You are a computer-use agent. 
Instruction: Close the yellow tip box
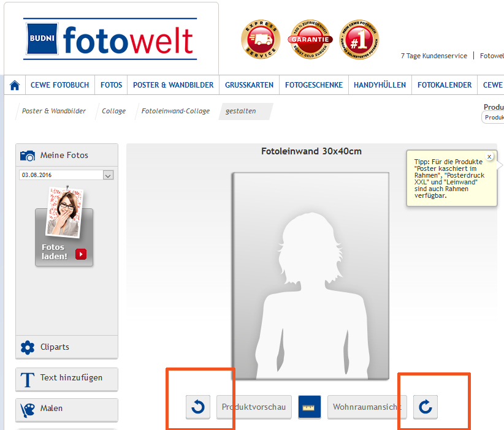pyautogui.click(x=489, y=157)
